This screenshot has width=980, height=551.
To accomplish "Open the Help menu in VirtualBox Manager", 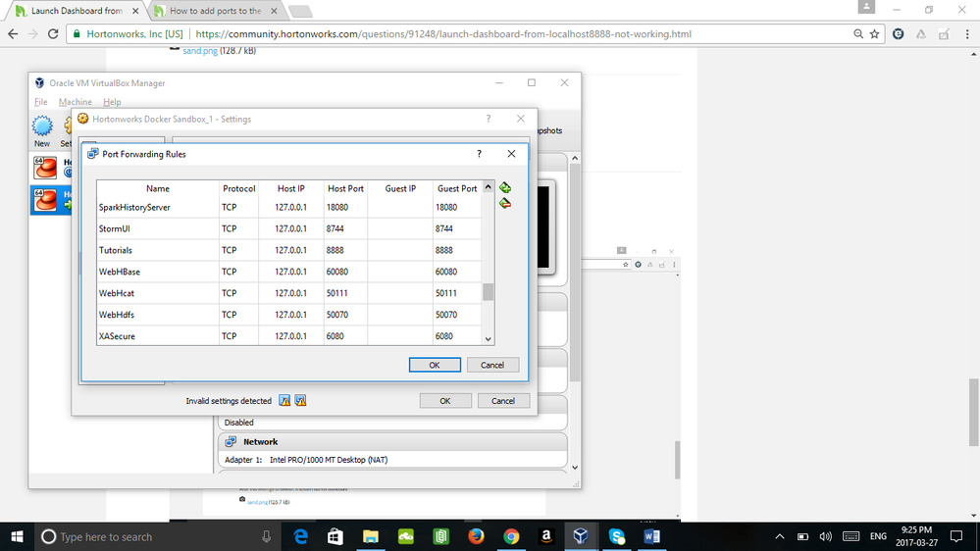I will point(112,102).
